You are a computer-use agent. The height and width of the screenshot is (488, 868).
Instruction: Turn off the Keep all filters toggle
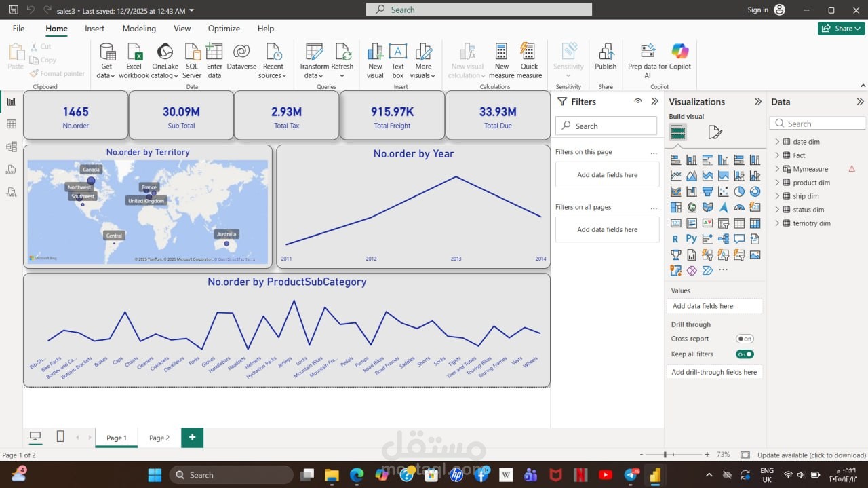pos(745,354)
